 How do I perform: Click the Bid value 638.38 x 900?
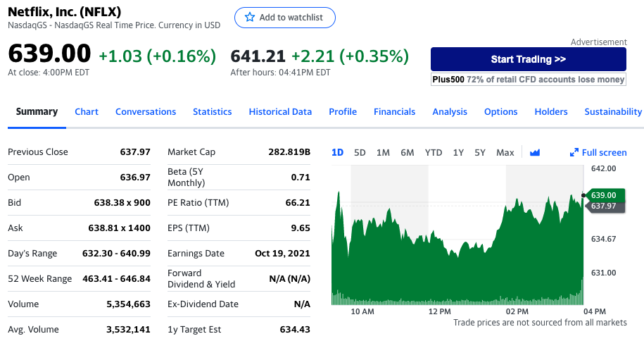click(x=122, y=203)
